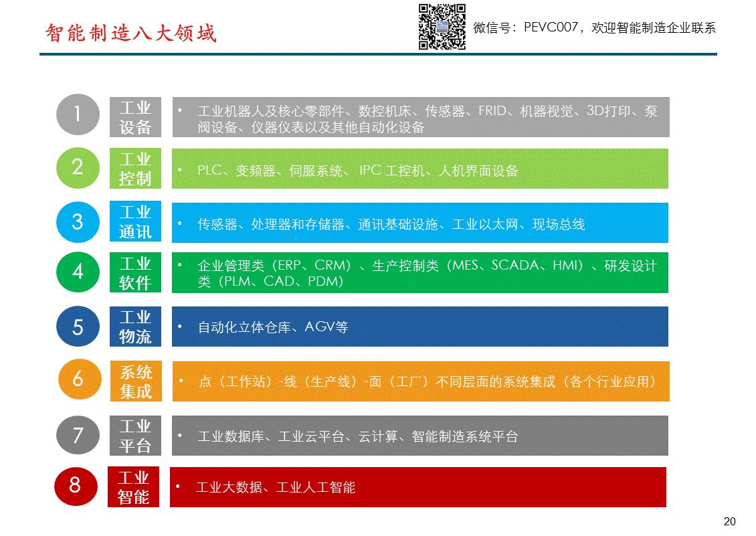Click the page number 20
This screenshot has width=756, height=536.
pos(729,522)
